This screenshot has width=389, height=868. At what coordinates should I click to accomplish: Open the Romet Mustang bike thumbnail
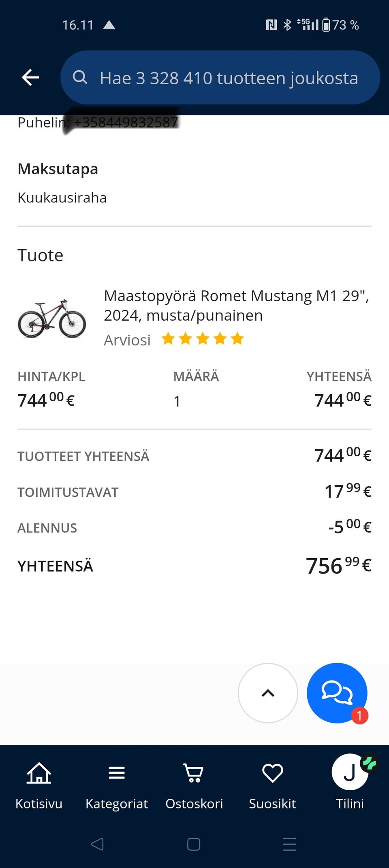52,319
